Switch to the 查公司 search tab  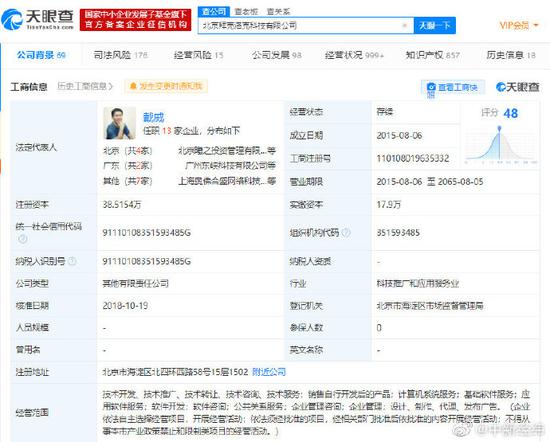pyautogui.click(x=214, y=11)
